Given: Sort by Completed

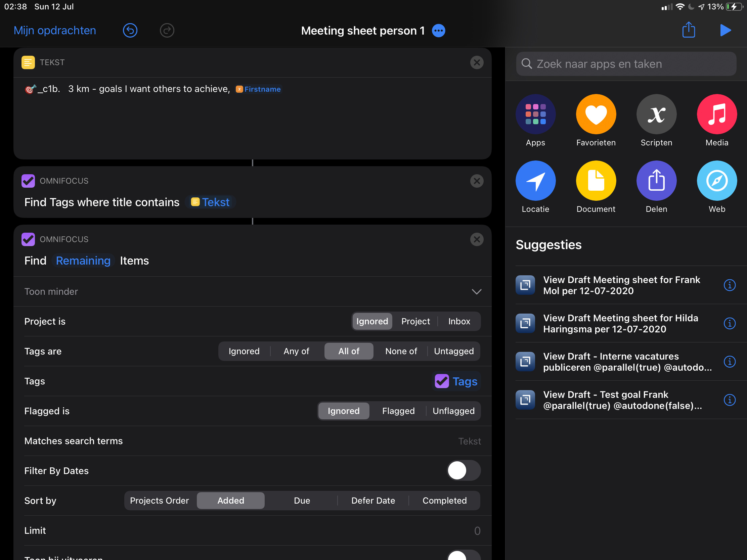Looking at the screenshot, I should coord(444,501).
